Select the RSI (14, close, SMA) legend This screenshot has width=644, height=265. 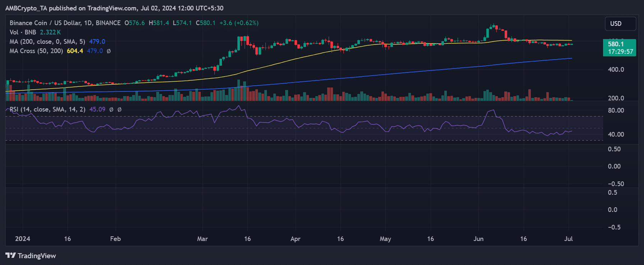click(x=47, y=109)
